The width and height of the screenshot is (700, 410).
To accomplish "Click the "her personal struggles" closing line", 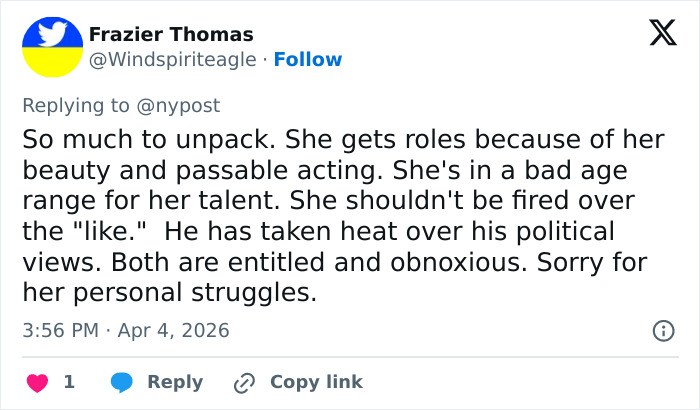I will 168,294.
